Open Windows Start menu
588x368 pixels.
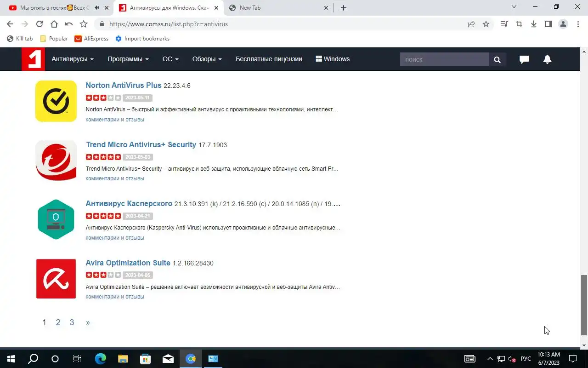click(11, 359)
